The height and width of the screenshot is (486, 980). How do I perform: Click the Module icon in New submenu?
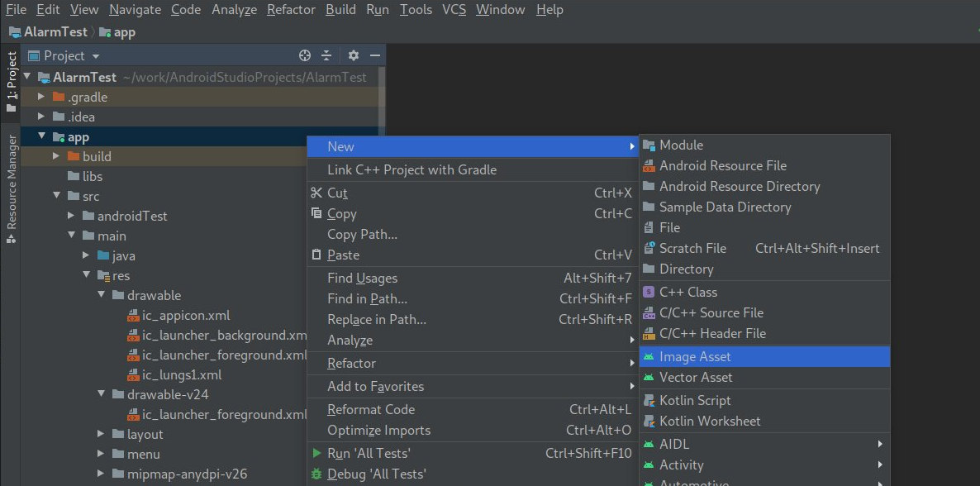(x=649, y=145)
